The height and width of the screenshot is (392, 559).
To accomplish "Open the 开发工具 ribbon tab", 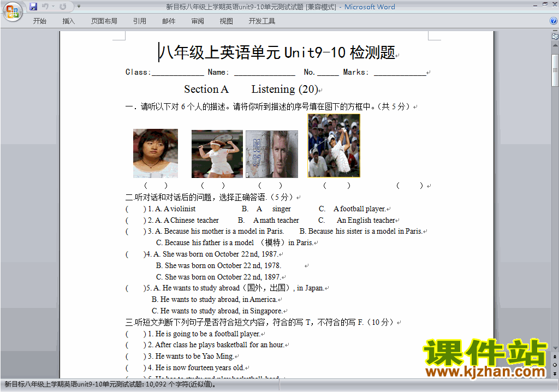I will [x=261, y=21].
